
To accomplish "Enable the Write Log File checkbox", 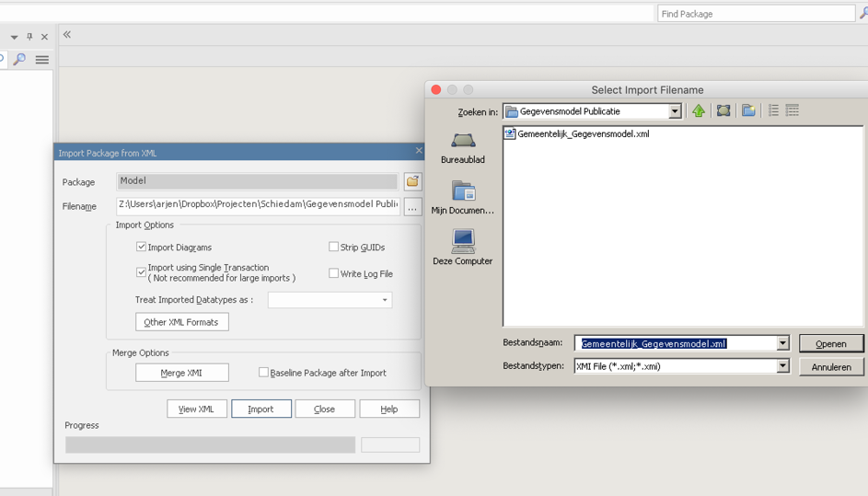I will (334, 273).
